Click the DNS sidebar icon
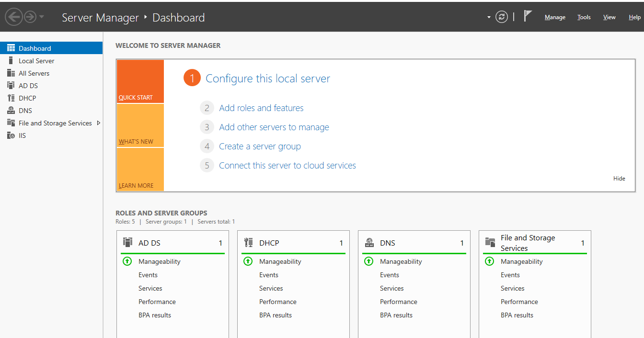Screen dimensions: 644x338 [11, 110]
